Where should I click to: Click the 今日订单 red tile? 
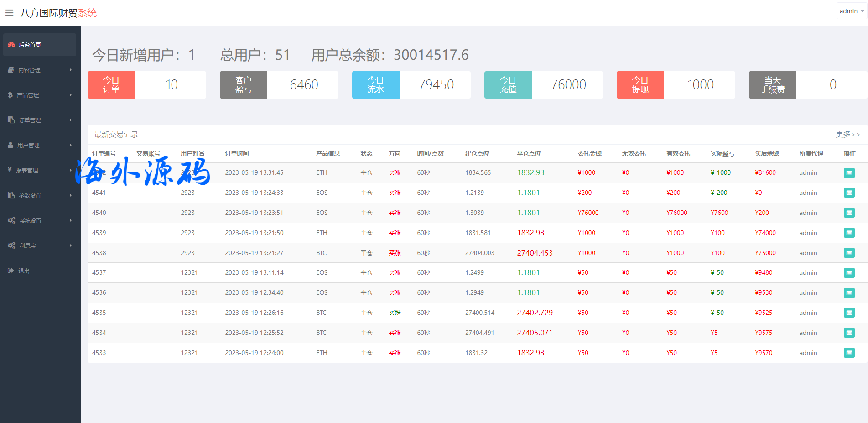111,85
